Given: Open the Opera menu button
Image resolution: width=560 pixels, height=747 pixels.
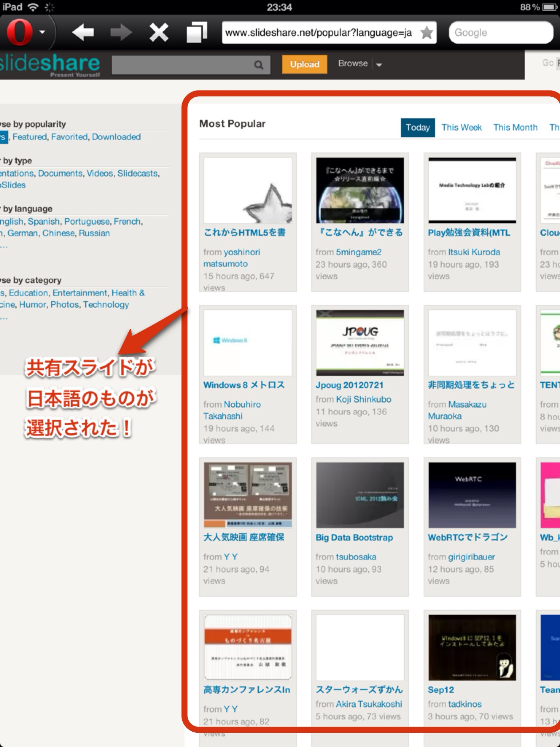Looking at the screenshot, I should [26, 32].
